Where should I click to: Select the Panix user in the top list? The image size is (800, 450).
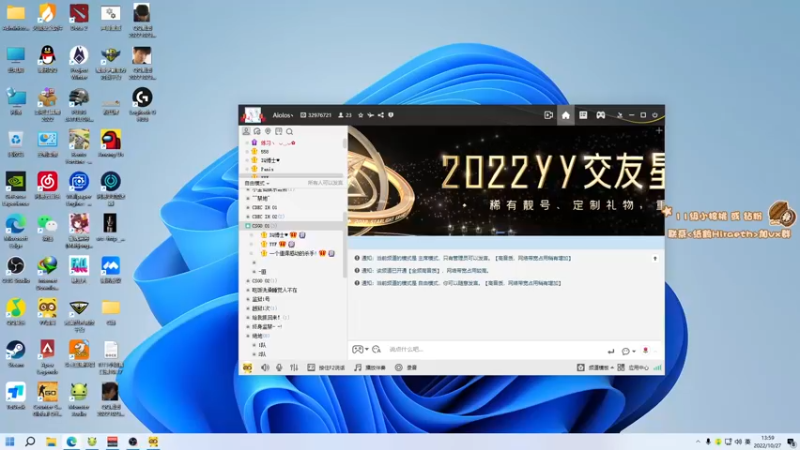pos(267,169)
